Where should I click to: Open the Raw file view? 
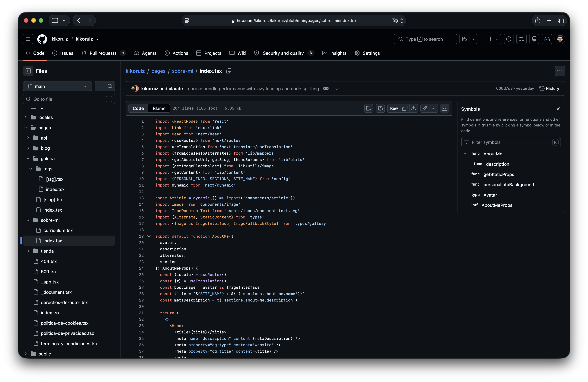pyautogui.click(x=394, y=108)
